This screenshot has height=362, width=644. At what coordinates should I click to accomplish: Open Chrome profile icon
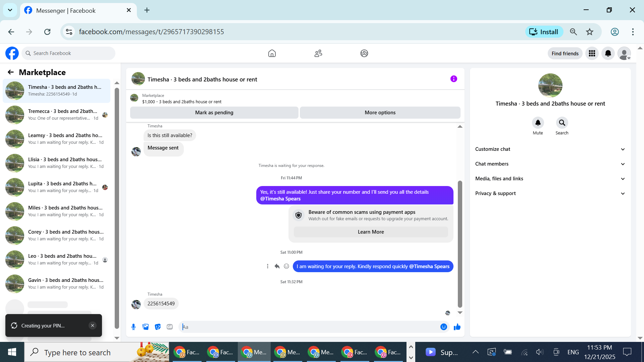coord(615,32)
